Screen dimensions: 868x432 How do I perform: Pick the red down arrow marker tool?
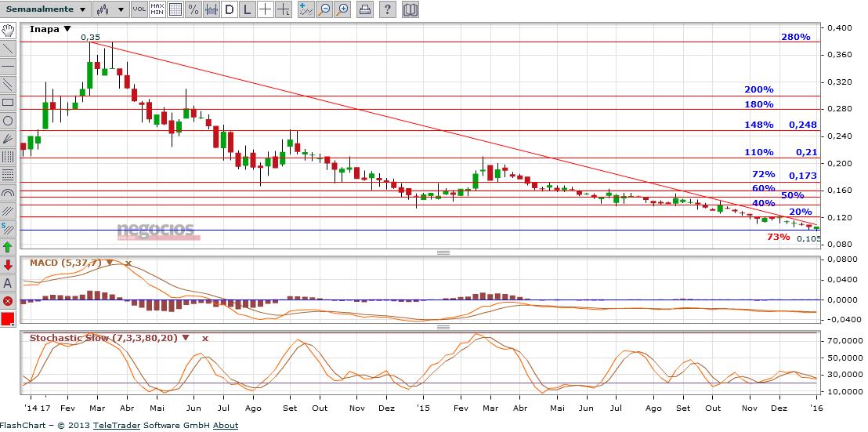click(8, 265)
